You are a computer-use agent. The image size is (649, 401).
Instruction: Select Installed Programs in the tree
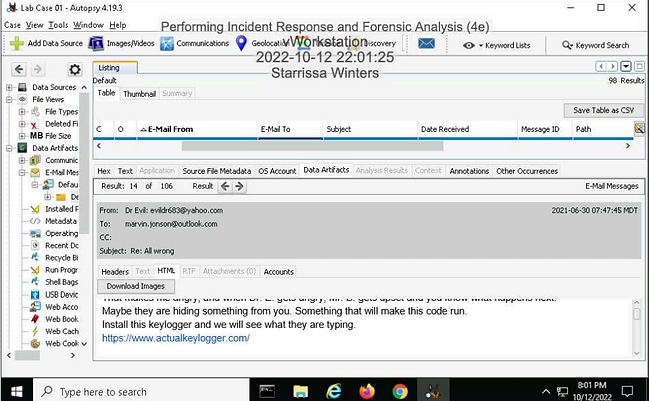tap(61, 209)
